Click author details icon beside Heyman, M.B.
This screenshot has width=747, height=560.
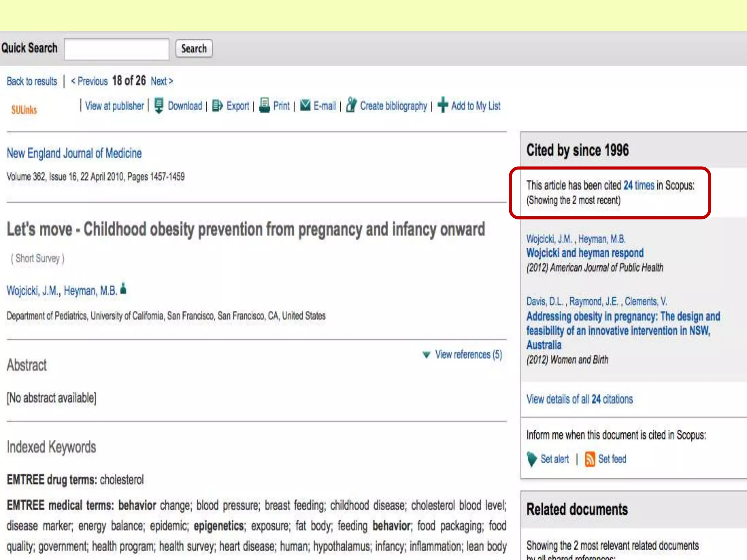tap(123, 289)
